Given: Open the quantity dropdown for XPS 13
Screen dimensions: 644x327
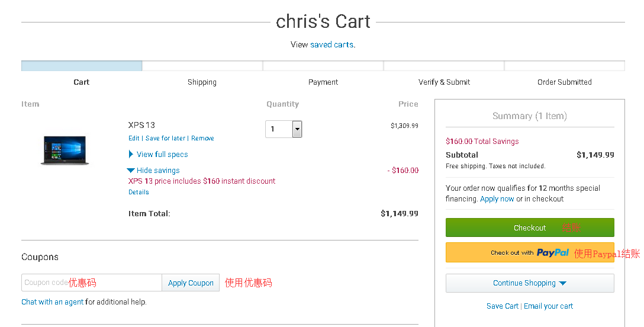Looking at the screenshot, I should tap(297, 129).
